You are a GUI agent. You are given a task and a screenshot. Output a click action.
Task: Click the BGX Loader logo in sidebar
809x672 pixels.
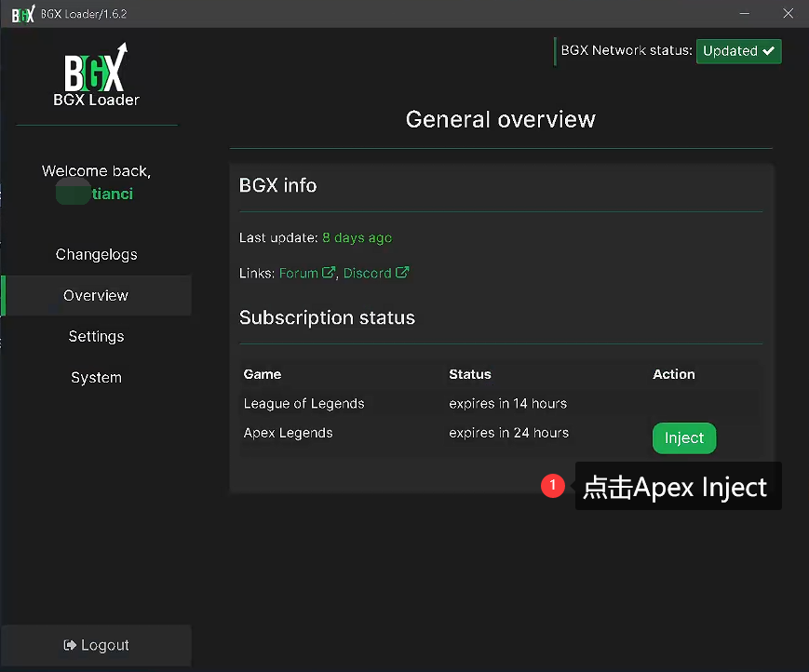point(96,68)
